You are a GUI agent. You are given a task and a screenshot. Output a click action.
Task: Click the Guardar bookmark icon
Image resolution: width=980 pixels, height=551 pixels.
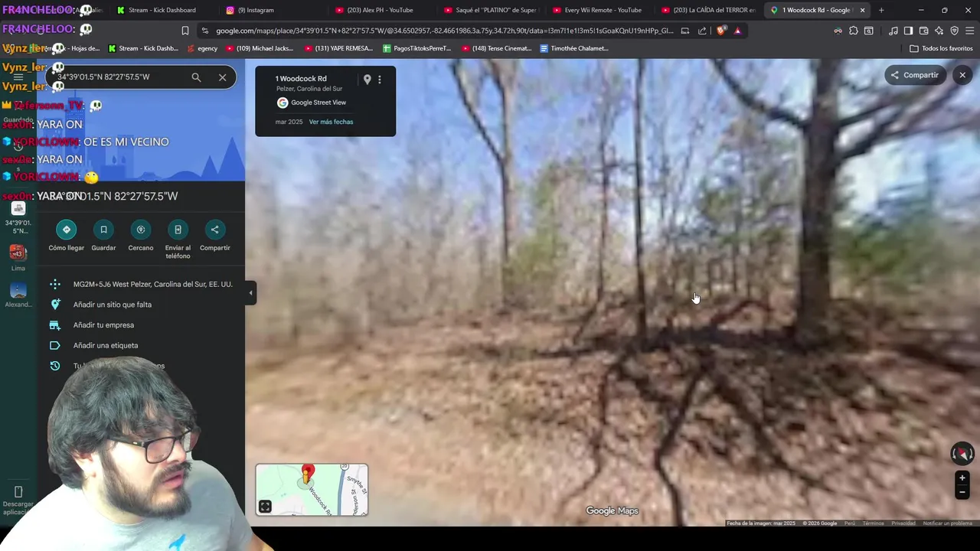103,230
